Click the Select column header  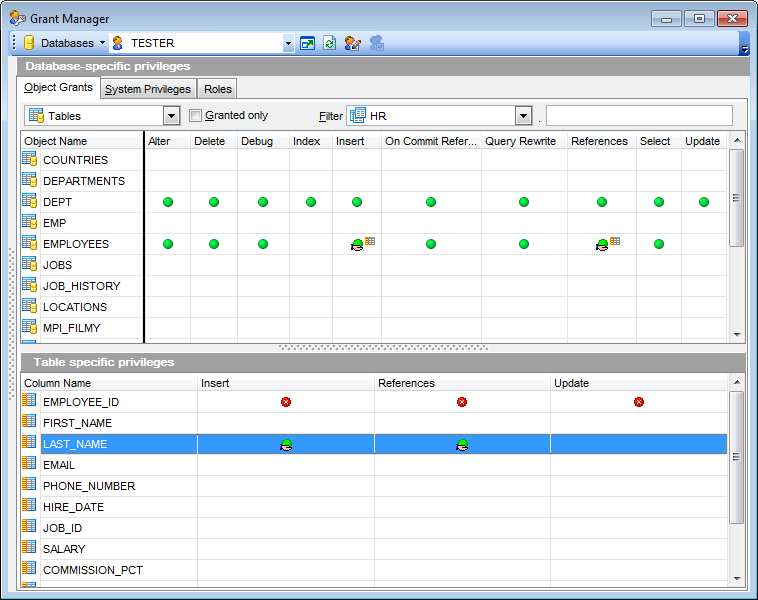pyautogui.click(x=659, y=141)
